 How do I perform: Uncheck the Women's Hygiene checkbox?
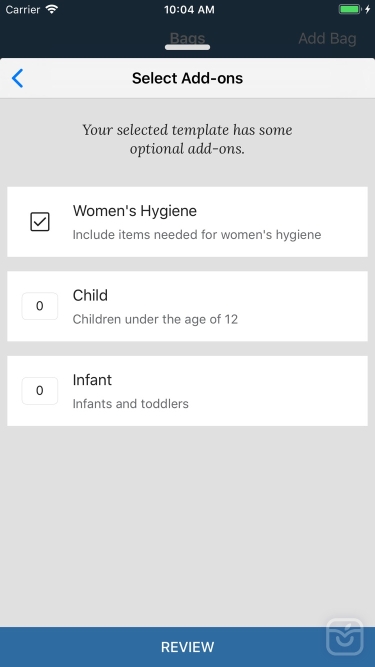pos(40,222)
